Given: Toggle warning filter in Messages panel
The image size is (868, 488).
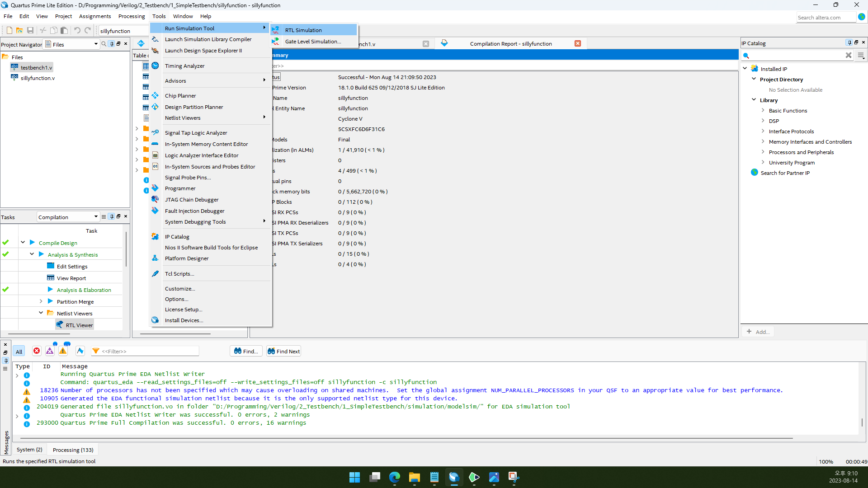Looking at the screenshot, I should click(x=62, y=351).
